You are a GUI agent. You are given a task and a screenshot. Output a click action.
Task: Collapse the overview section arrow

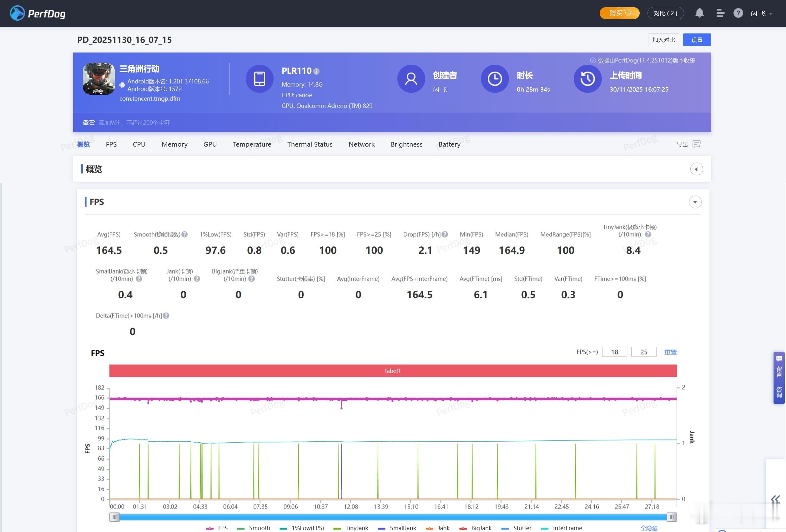[x=696, y=169]
